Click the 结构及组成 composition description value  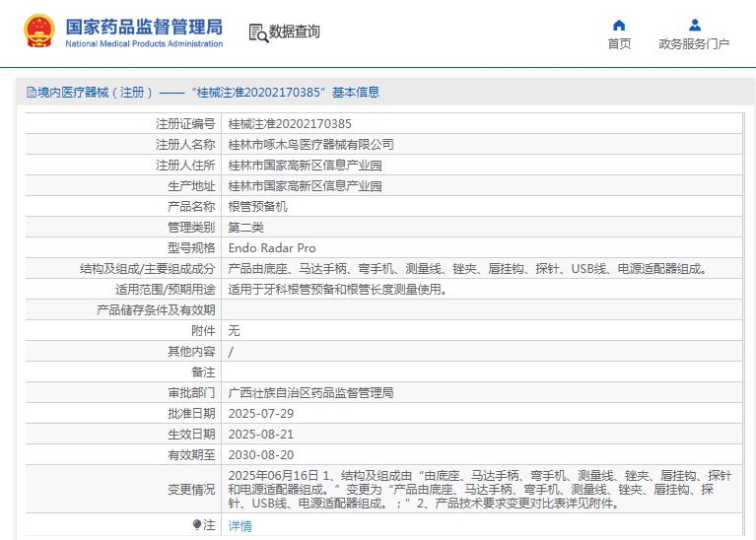pyautogui.click(x=467, y=269)
